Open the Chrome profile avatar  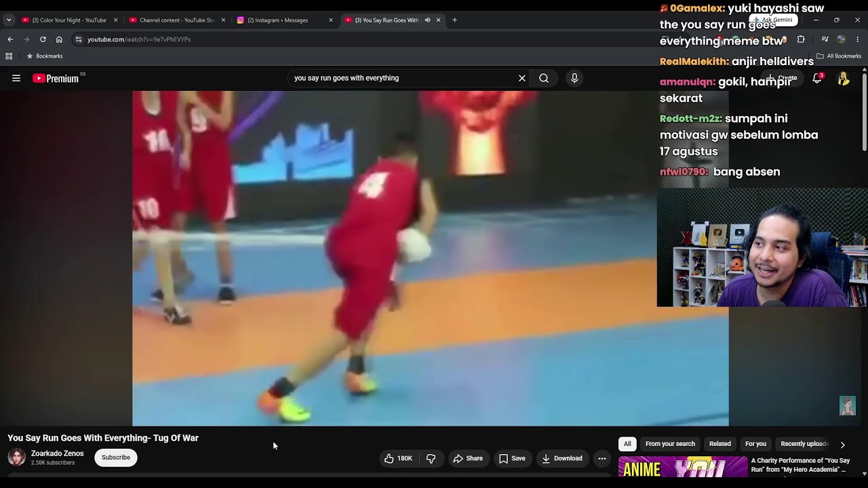(841, 39)
